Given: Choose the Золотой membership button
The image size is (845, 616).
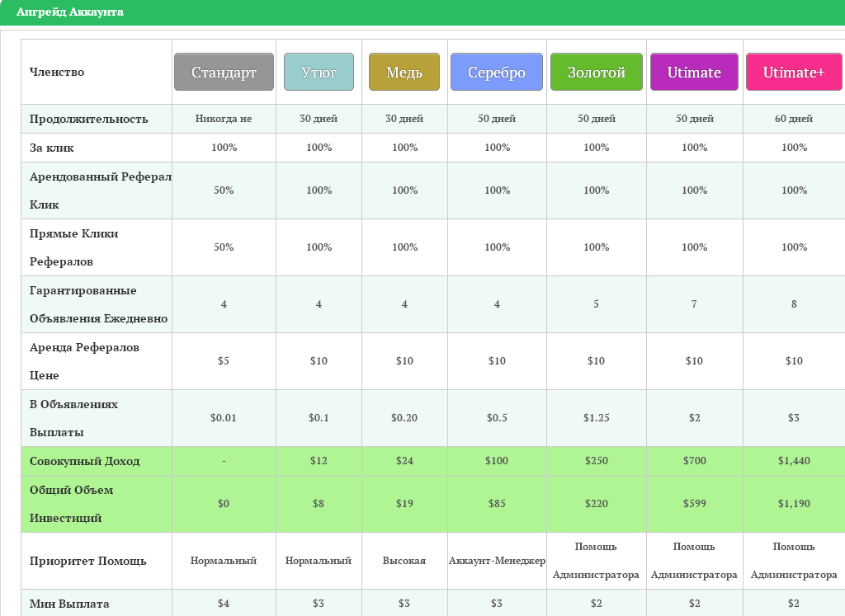Looking at the screenshot, I should 596,72.
